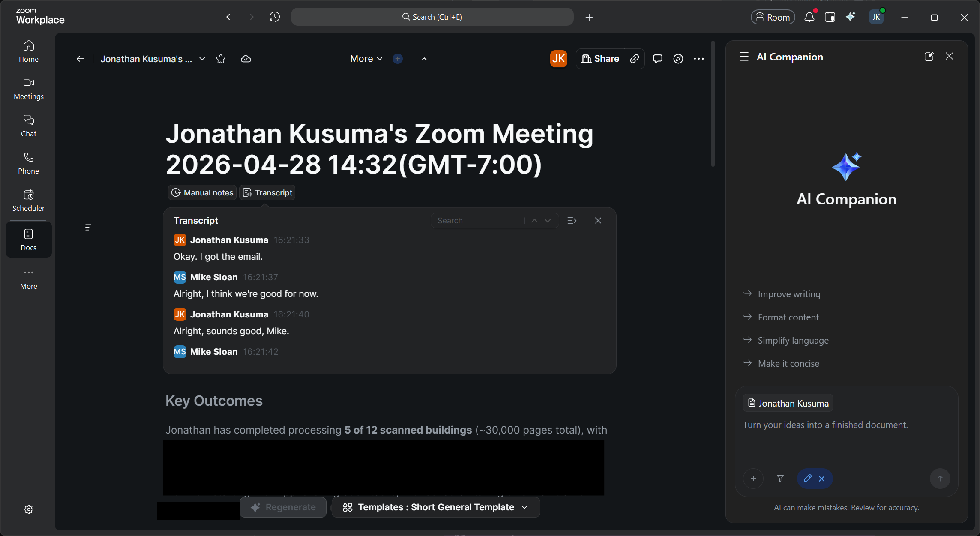Screen dimensions: 980x536
Task: Star this document as favorite
Action: tap(221, 59)
